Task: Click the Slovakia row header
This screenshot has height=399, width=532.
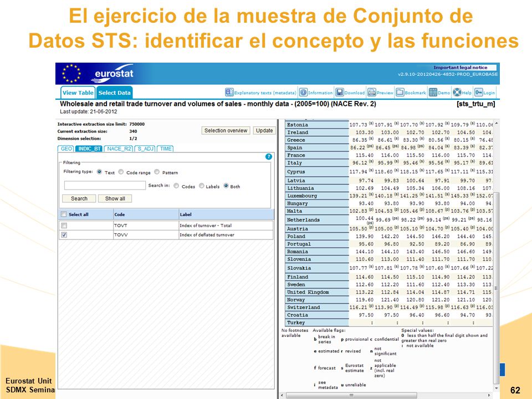Action: pos(317,268)
